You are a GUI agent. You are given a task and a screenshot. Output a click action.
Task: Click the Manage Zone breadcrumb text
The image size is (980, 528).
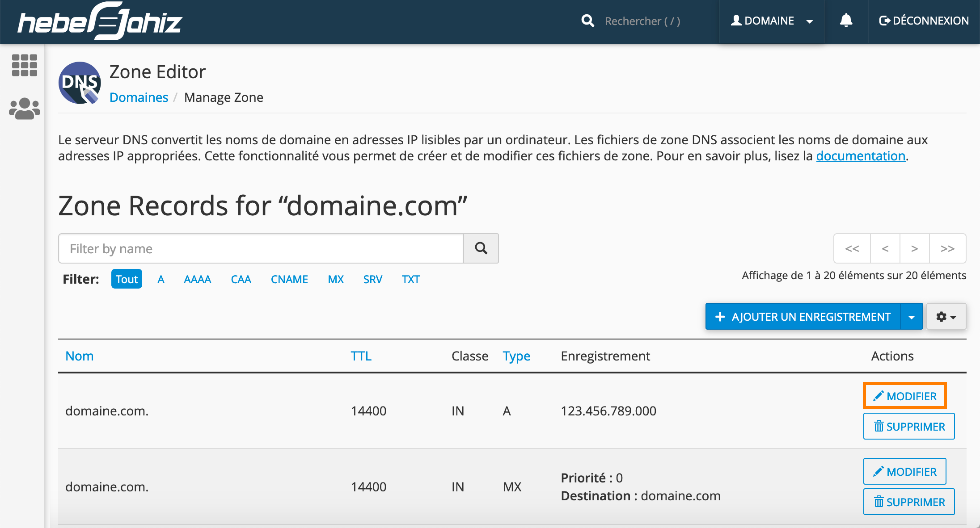pyautogui.click(x=224, y=97)
